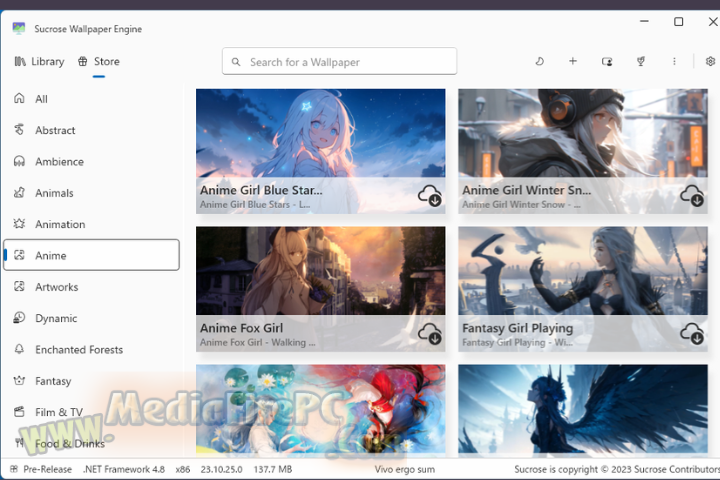
Task: Click the Pre-Release status label
Action: pyautogui.click(x=47, y=469)
